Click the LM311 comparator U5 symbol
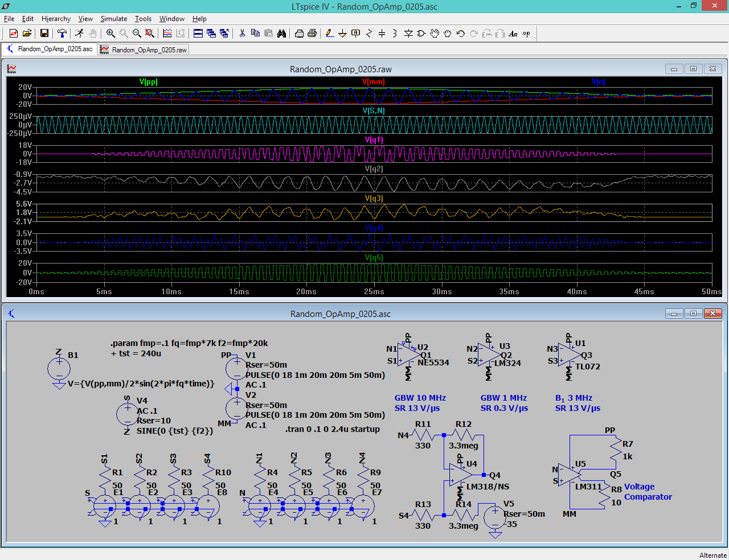This screenshot has width=729, height=560. pyautogui.click(x=570, y=475)
